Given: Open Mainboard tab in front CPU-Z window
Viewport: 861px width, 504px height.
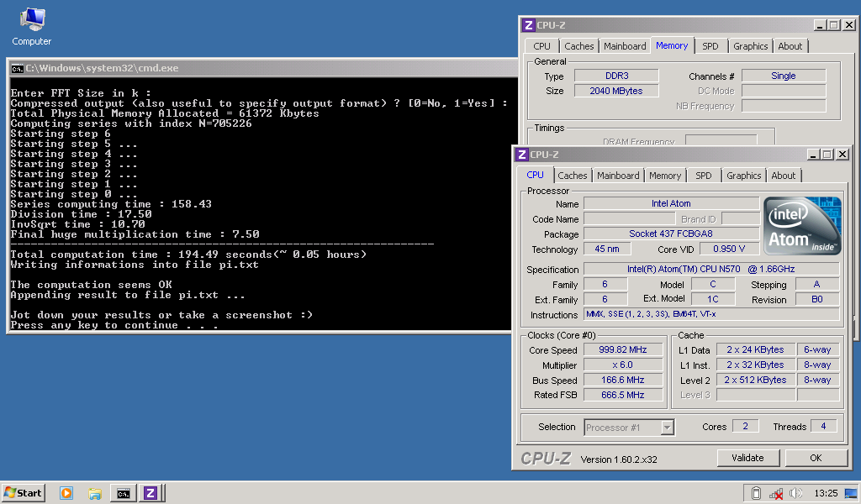Looking at the screenshot, I should [618, 176].
